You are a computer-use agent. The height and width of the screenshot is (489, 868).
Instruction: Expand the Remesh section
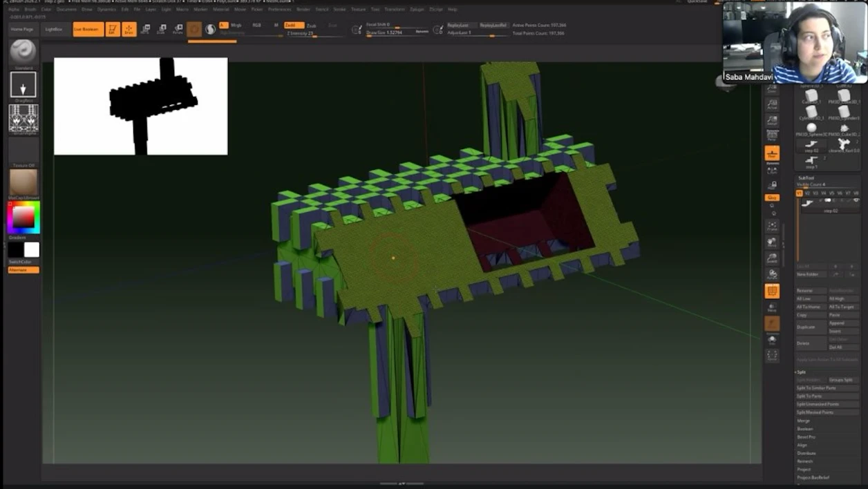pos(804,461)
